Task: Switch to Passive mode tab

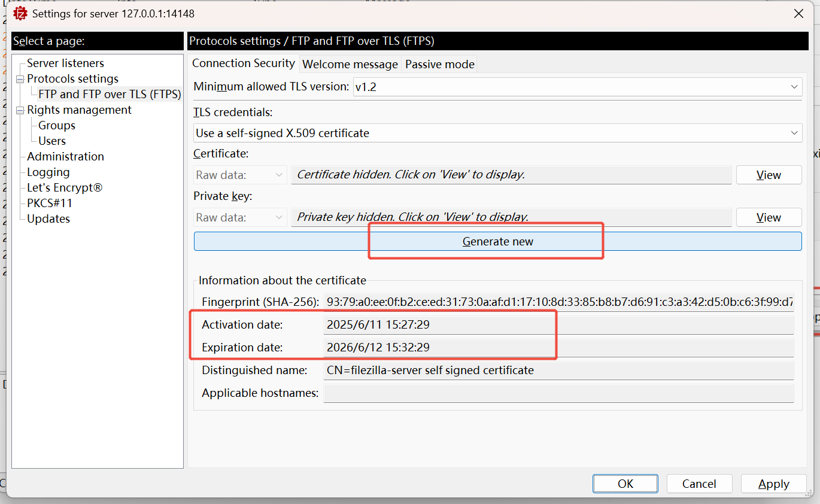Action: [x=440, y=64]
